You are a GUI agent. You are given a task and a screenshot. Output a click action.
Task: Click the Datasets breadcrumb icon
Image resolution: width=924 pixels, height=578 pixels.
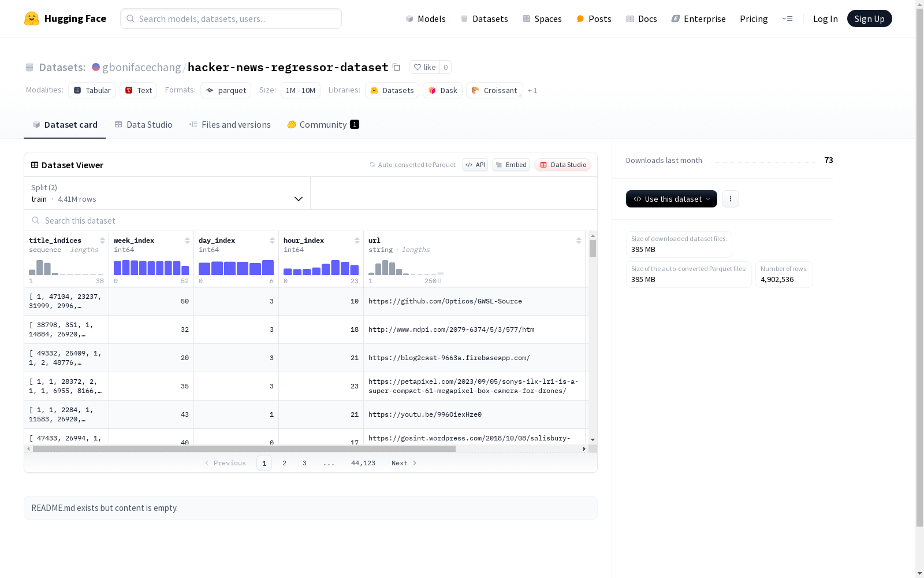[x=29, y=67]
